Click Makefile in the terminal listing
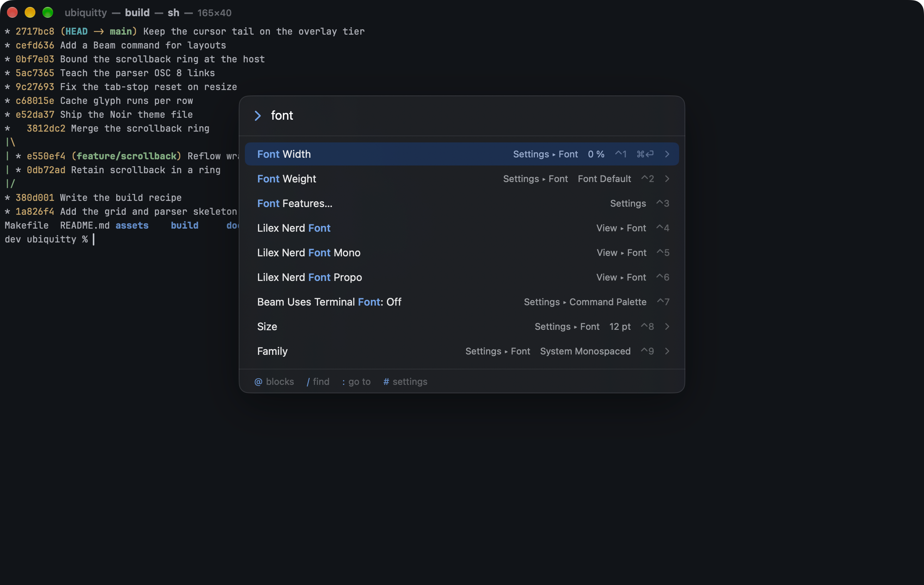 pos(27,226)
